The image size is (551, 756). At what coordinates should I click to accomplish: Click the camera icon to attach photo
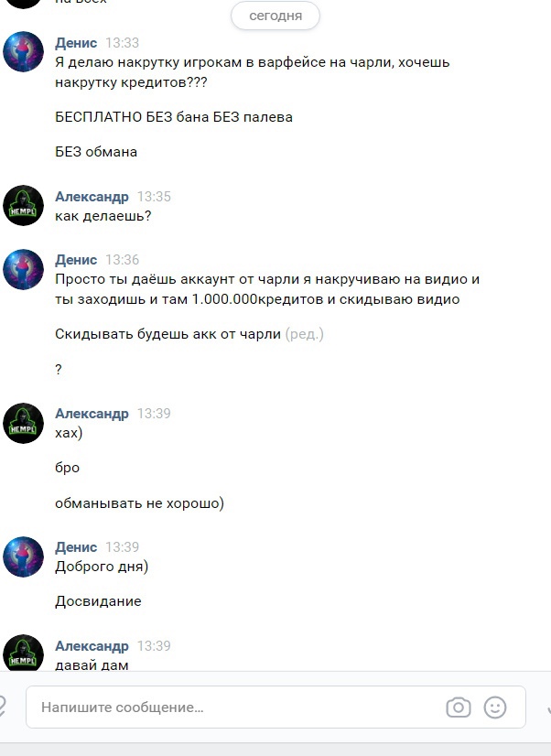459,707
